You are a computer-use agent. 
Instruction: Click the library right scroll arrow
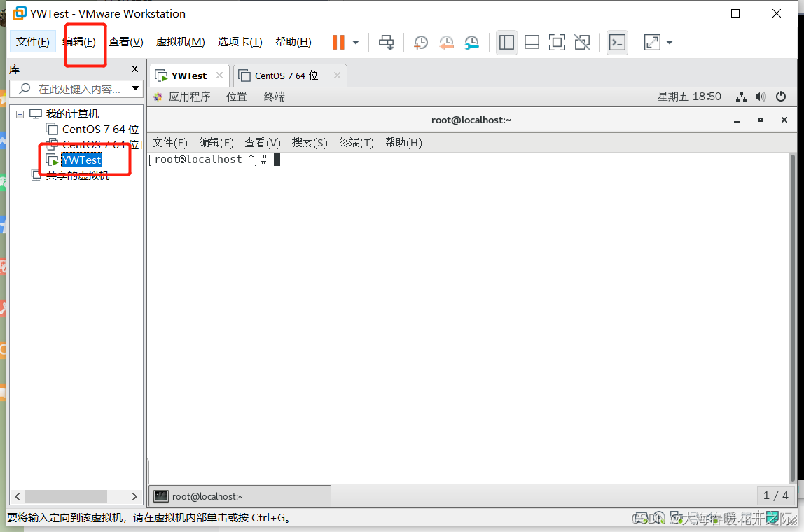135,496
